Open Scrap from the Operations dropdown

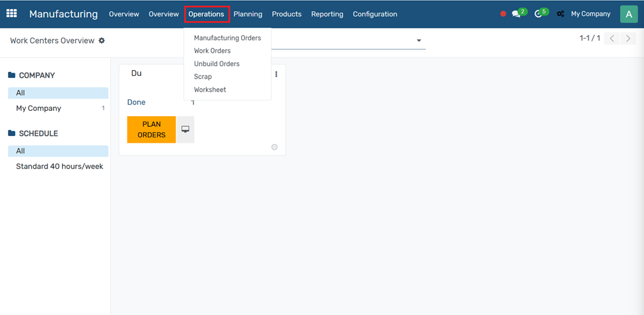[x=203, y=77]
